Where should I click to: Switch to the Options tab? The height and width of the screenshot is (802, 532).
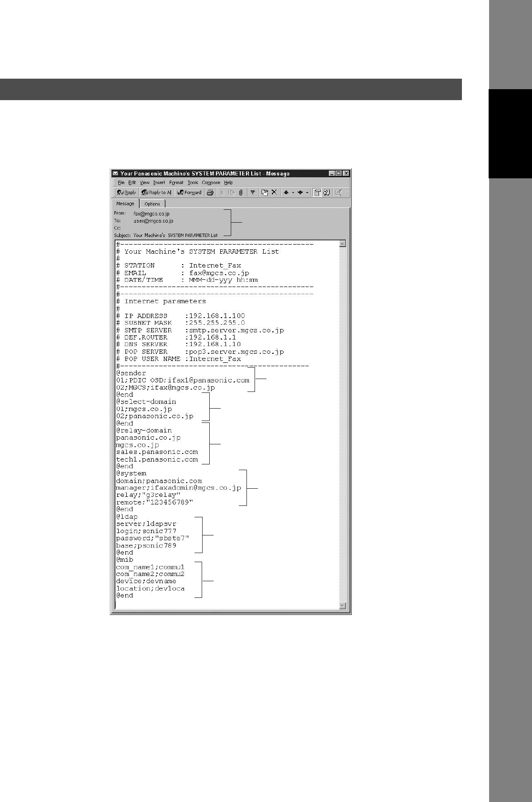152,204
